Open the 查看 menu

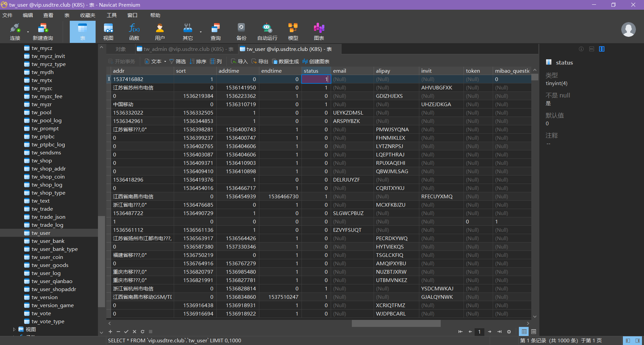click(x=48, y=15)
